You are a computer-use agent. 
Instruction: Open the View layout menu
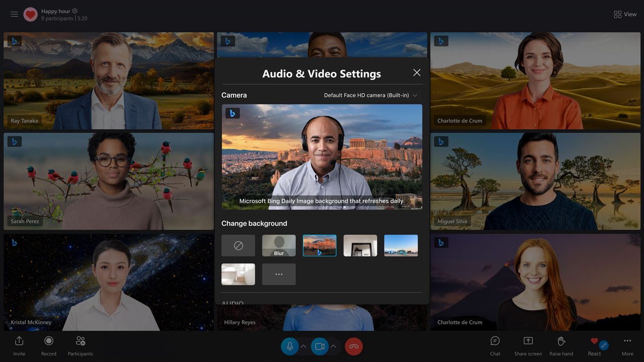[625, 15]
